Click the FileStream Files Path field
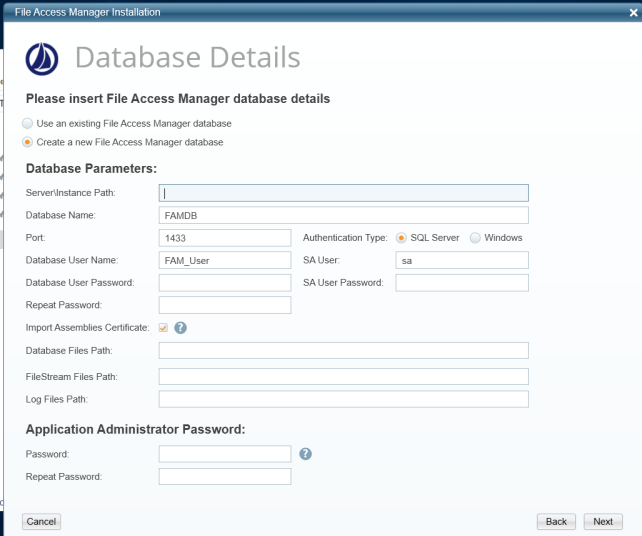Image resolution: width=642 pixels, height=536 pixels. point(344,377)
